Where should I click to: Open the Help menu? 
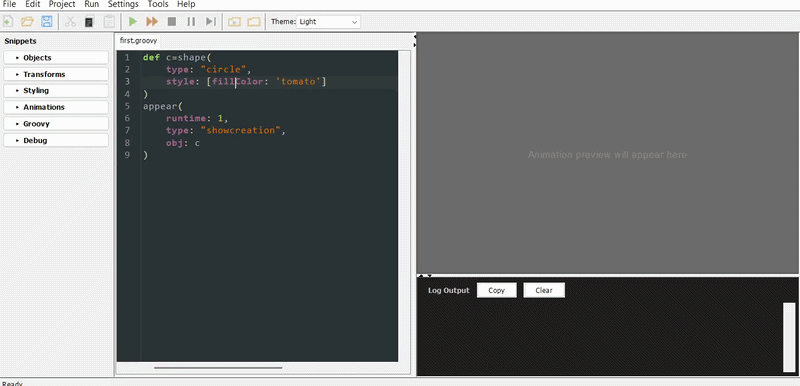pos(186,4)
